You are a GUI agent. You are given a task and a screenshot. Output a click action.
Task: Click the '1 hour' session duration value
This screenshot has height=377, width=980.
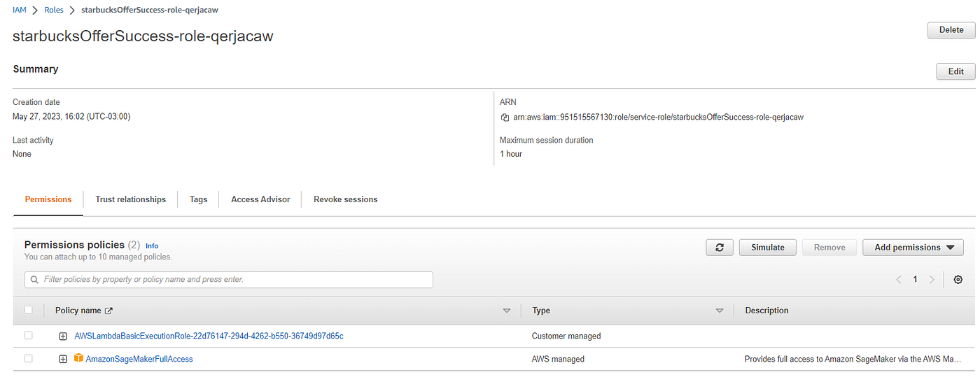coord(511,154)
